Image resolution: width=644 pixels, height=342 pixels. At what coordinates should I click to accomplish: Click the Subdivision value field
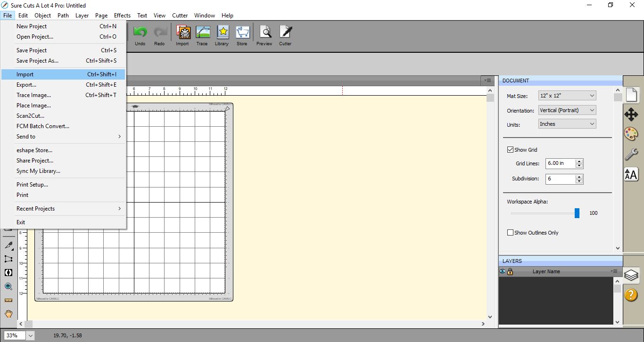pos(561,179)
